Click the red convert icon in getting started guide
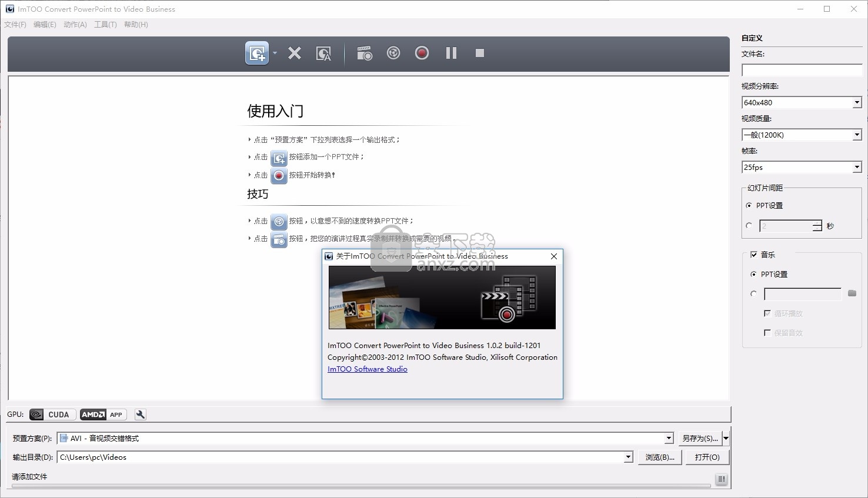The width and height of the screenshot is (868, 498). [x=279, y=175]
